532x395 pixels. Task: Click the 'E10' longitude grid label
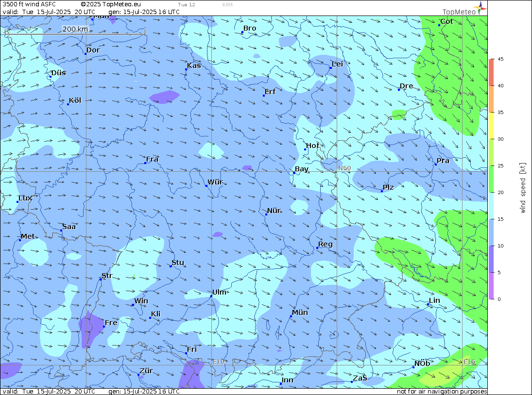(x=219, y=362)
